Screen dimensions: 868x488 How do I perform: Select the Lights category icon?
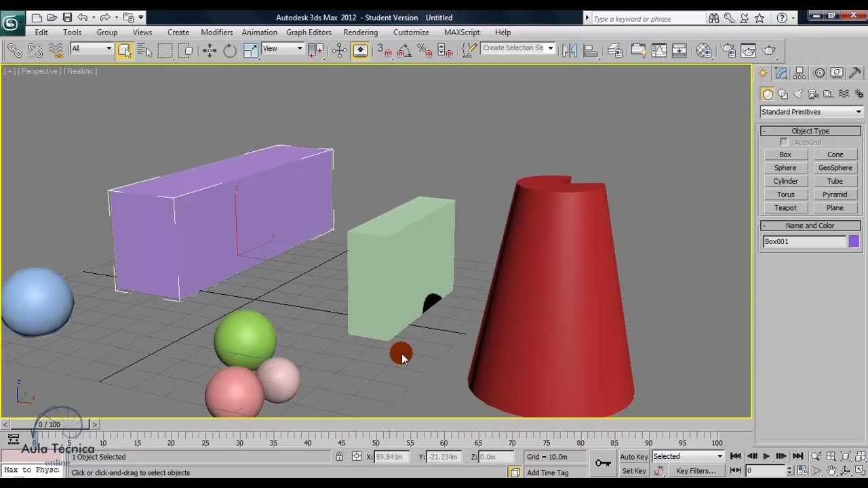[798, 94]
